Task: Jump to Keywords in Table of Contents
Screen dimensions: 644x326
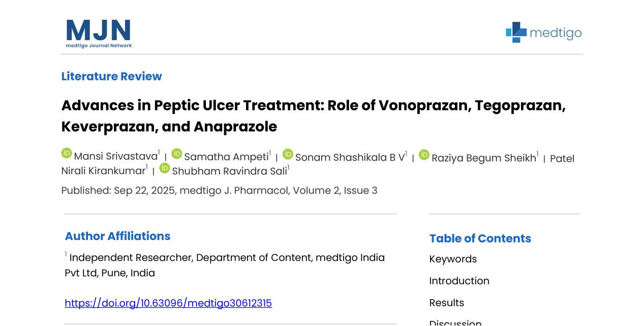Action: (453, 259)
